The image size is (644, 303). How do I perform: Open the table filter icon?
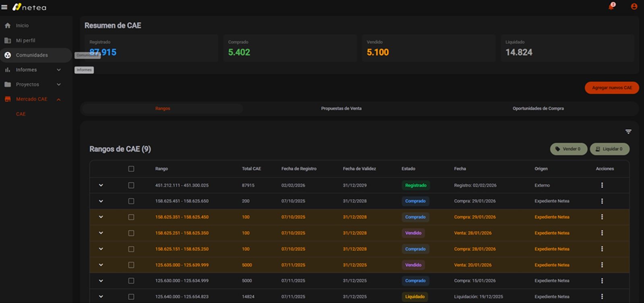point(628,132)
